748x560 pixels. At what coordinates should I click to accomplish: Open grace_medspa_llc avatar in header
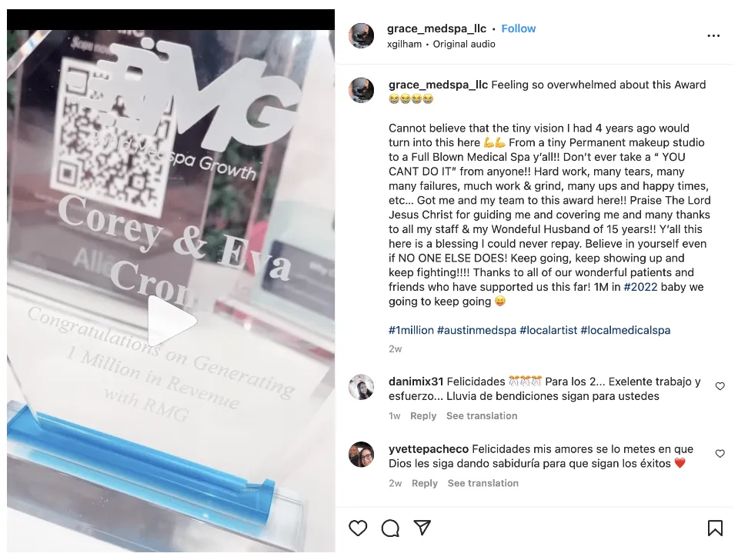tap(361, 35)
